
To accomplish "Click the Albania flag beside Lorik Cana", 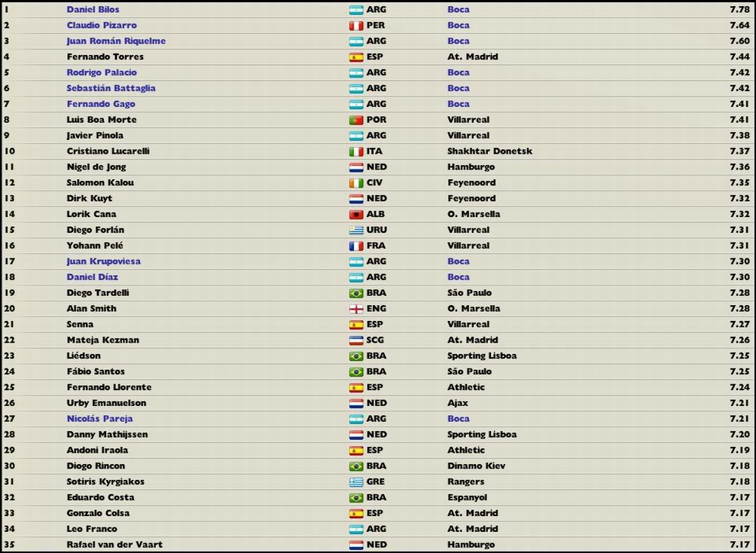I will coord(356,214).
